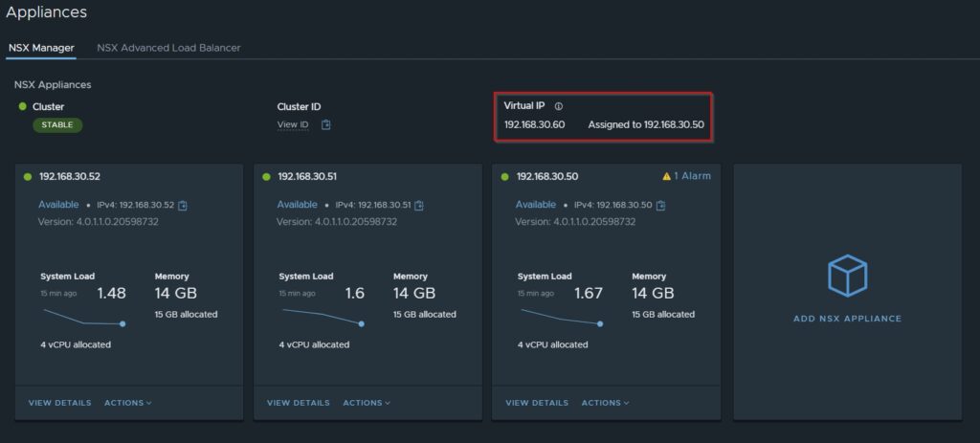Click the Version text on 192.168.30.52 card
The height and width of the screenshot is (443, 980).
pyautogui.click(x=99, y=222)
